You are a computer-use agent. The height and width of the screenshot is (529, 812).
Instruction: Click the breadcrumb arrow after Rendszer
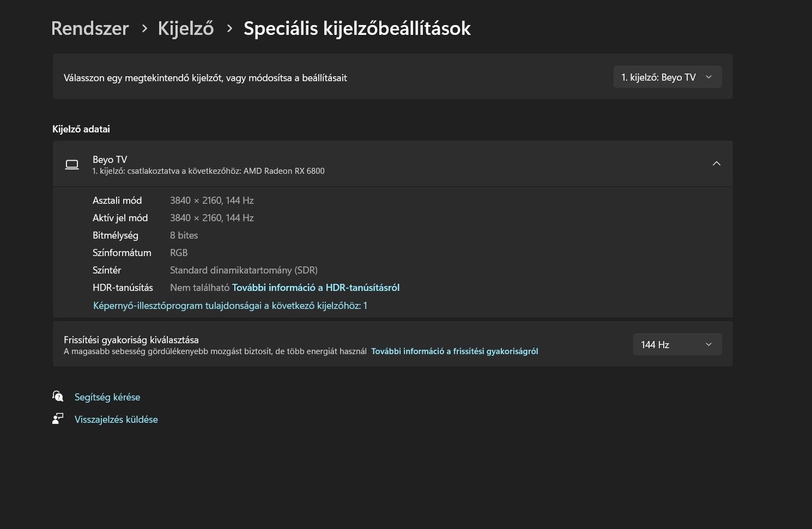pos(144,28)
